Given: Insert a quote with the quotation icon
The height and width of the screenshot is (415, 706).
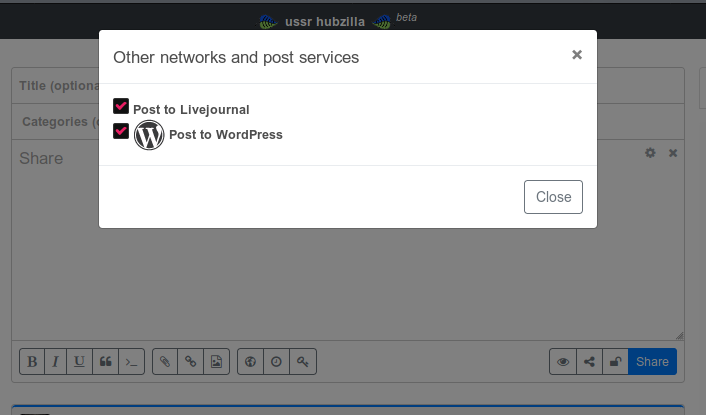Looking at the screenshot, I should pos(105,361).
